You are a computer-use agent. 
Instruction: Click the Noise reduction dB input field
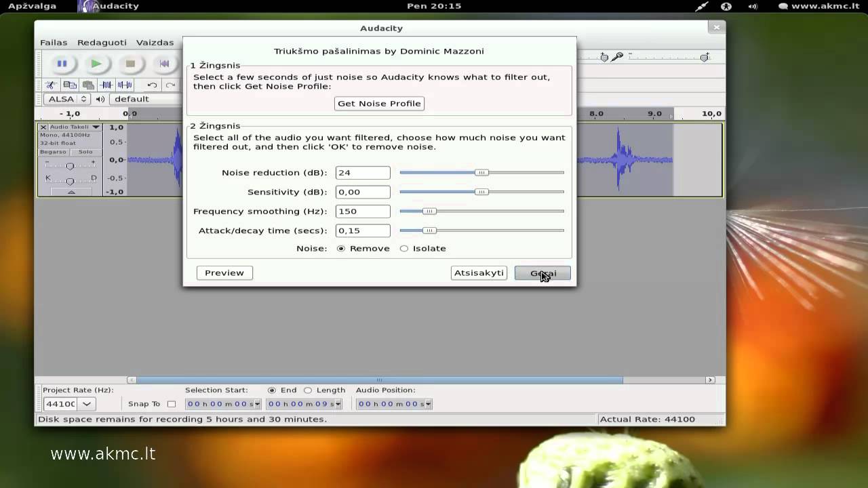363,173
